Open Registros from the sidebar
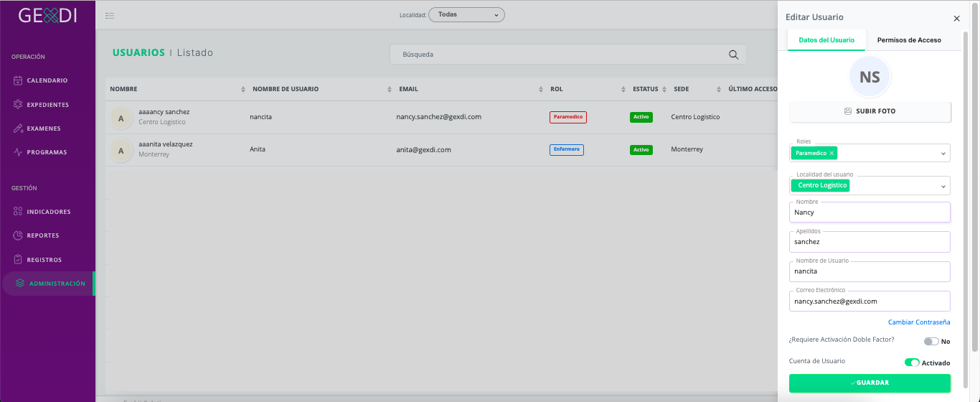The image size is (980, 402). click(x=47, y=260)
